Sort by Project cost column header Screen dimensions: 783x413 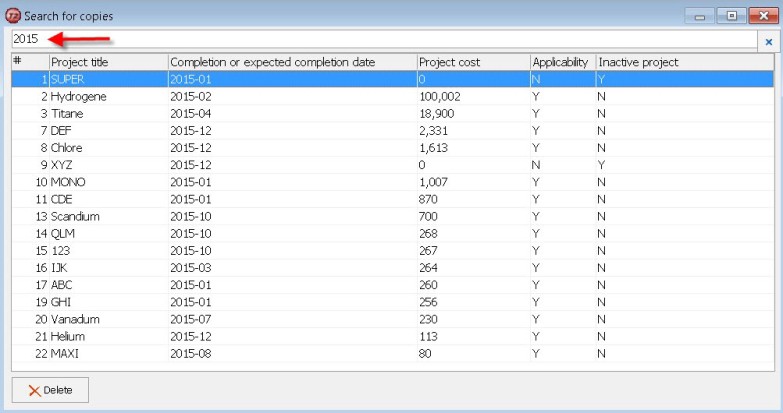(x=473, y=62)
